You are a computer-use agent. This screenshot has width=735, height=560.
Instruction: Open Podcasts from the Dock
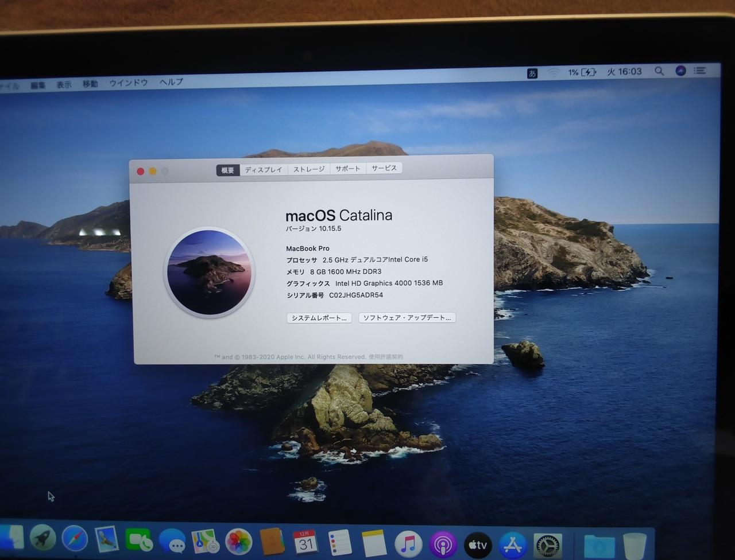443,545
